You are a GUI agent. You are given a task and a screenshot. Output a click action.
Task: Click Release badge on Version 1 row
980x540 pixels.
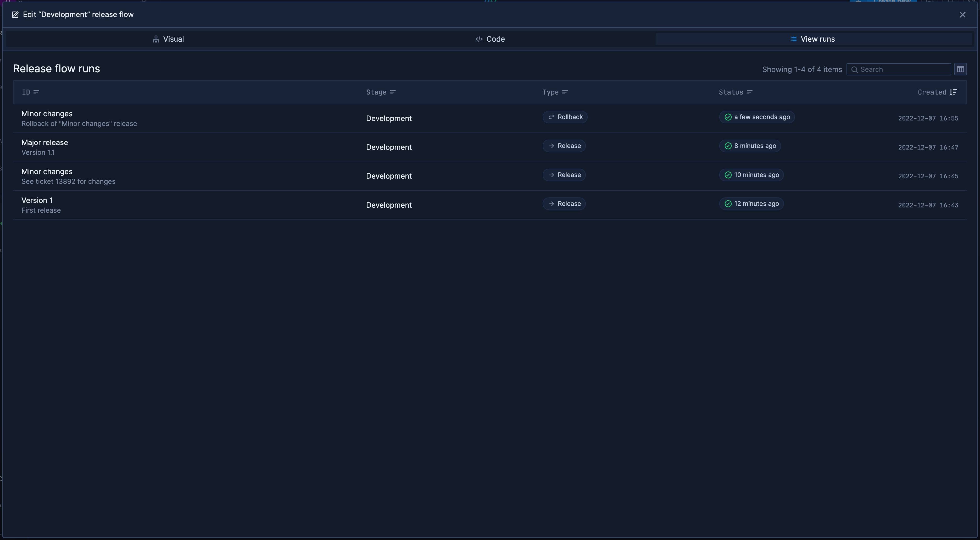click(564, 204)
